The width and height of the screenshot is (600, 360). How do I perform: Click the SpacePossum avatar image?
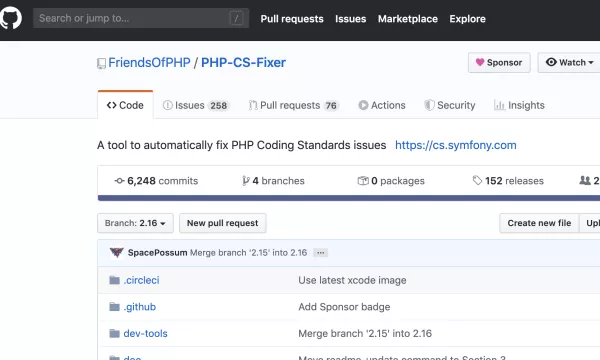point(116,252)
